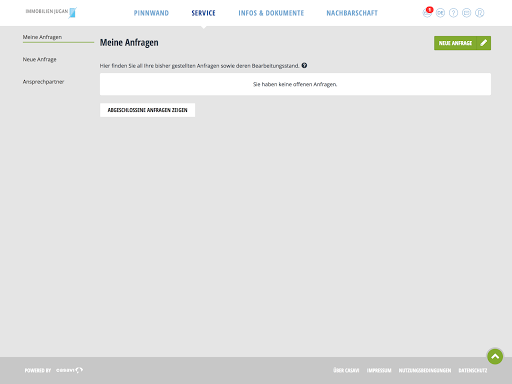
Task: Click the green Neue Anfrage button
Action: (x=462, y=43)
